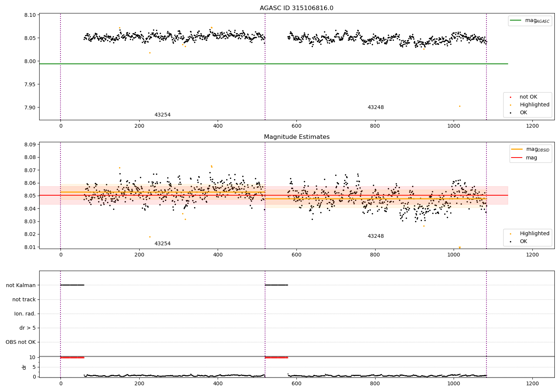Select 'OK' legend entry in middle plot
This screenshot has height=392, width=560.
tap(519, 242)
